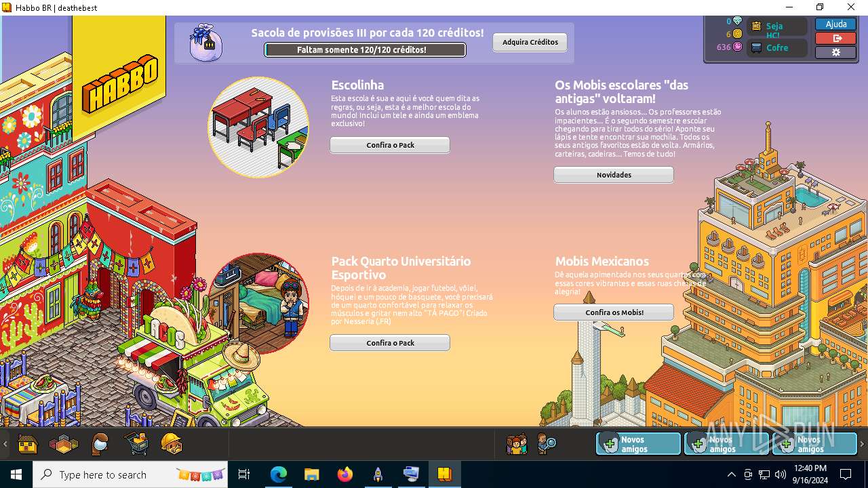
Task: Click the 636 duckets balance
Action: (x=724, y=47)
